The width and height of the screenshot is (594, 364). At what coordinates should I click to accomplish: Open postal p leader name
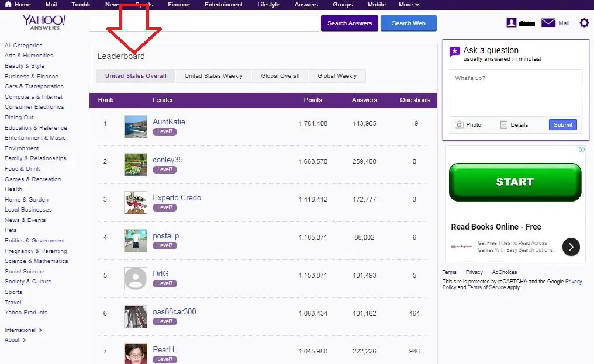(x=166, y=236)
